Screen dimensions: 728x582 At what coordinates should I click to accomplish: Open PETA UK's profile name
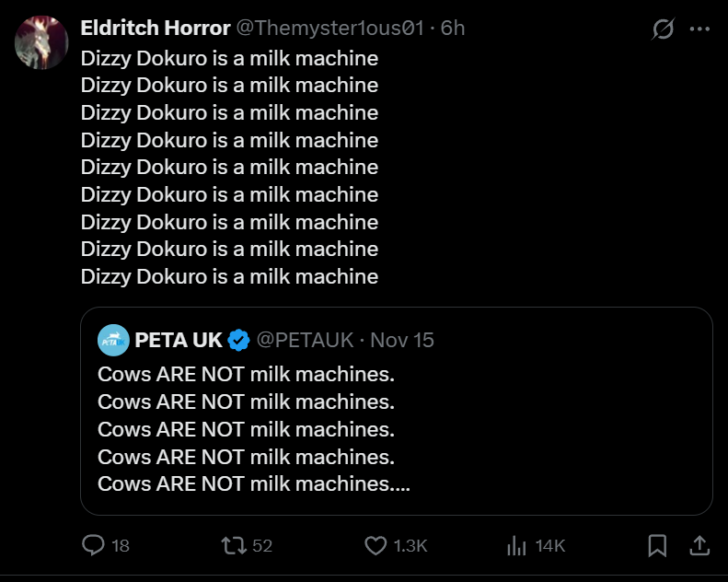click(179, 341)
